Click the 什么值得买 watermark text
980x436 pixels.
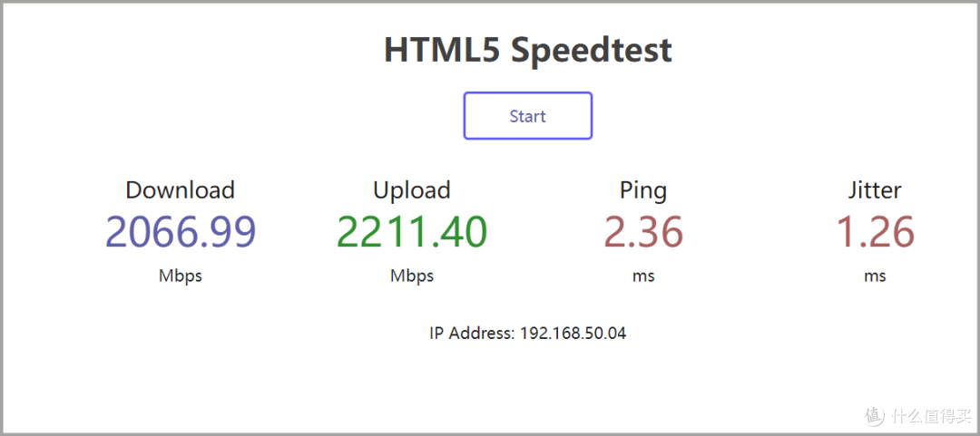pyautogui.click(x=930, y=415)
